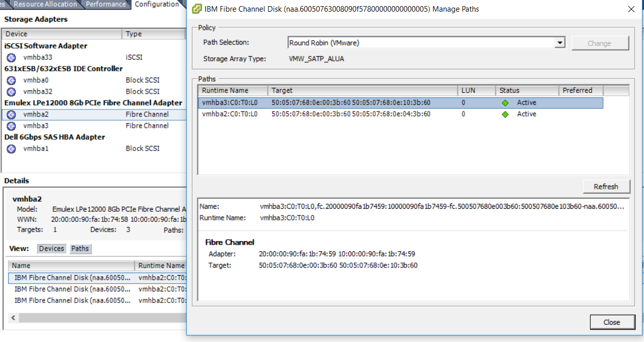Click the Round Robin (VMware) combo box
The height and width of the screenshot is (342, 644).
[426, 43]
